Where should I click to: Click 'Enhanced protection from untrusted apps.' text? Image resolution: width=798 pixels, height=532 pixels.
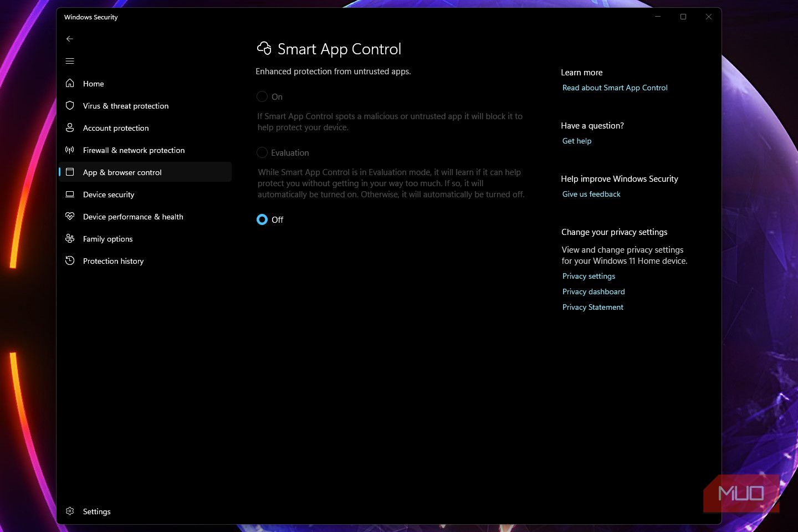[x=333, y=71]
